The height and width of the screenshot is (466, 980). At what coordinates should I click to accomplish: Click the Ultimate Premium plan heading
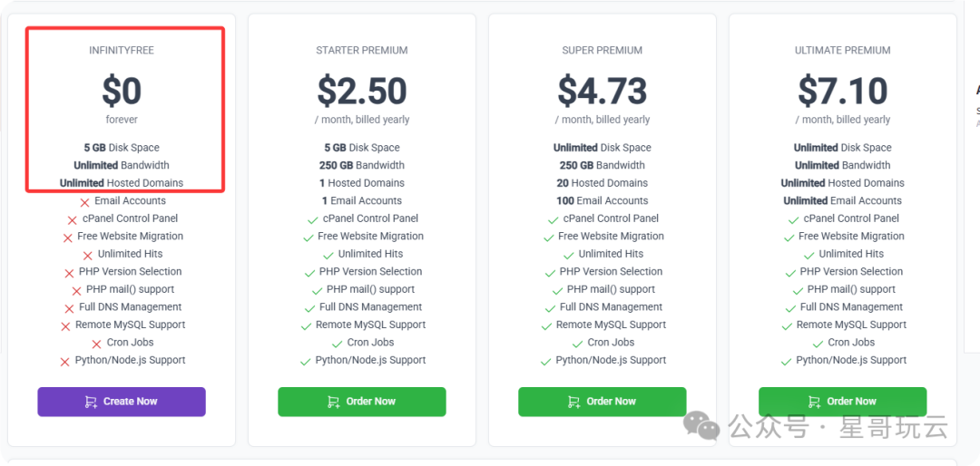pos(842,51)
